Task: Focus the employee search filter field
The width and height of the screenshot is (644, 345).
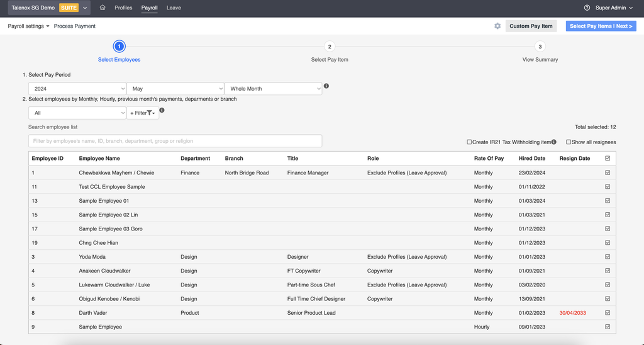Action: (175, 141)
